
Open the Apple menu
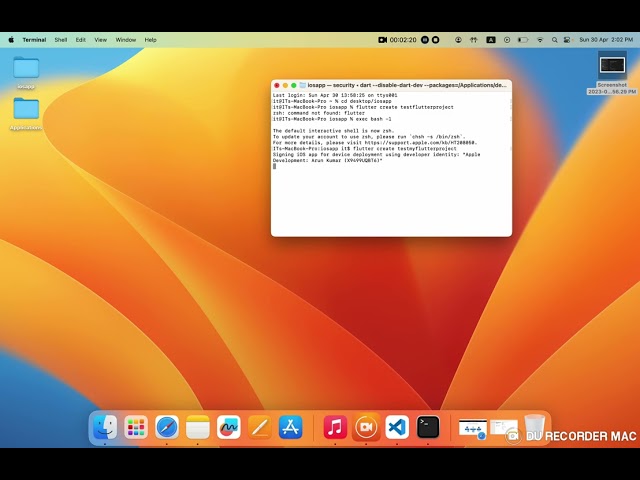pos(11,40)
